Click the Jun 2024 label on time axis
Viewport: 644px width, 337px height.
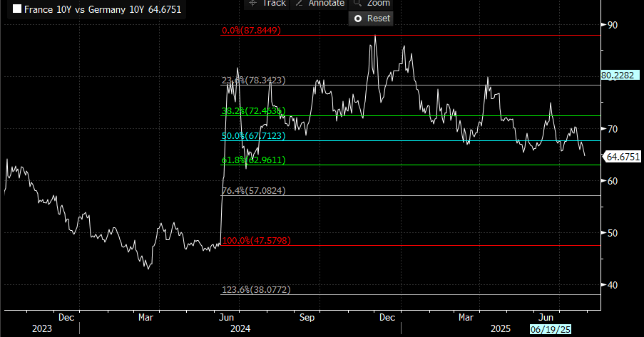tap(226, 318)
